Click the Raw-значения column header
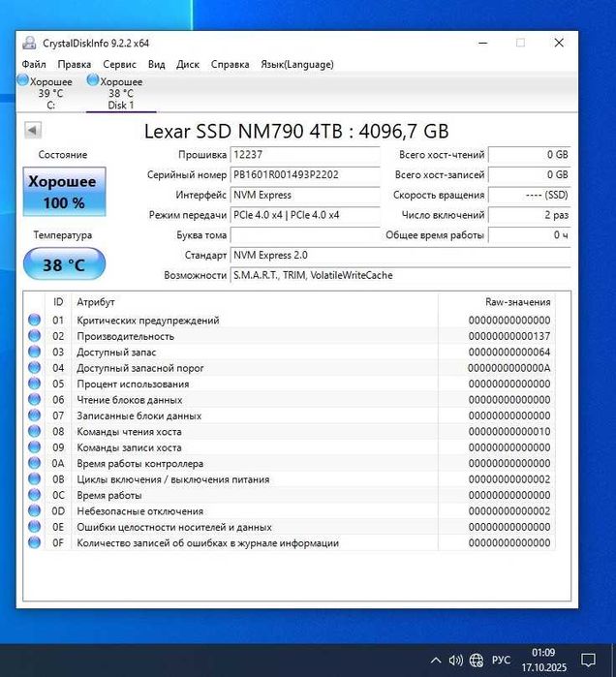The width and height of the screenshot is (616, 677). pos(497,302)
